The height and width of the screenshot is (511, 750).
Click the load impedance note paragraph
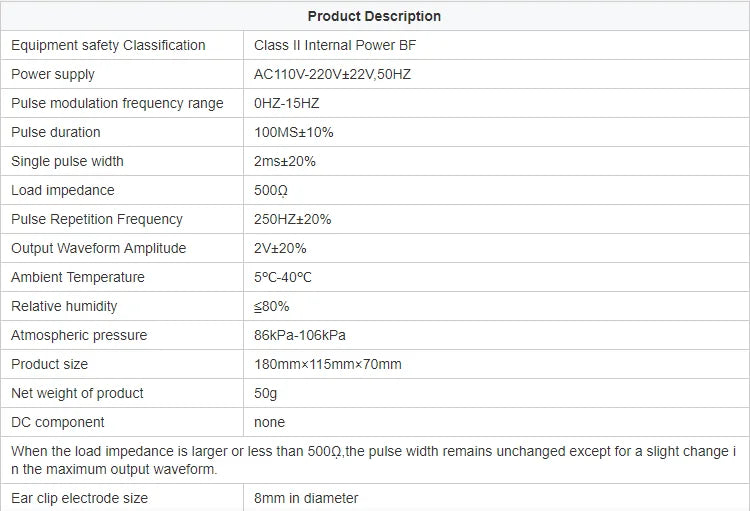tap(374, 460)
